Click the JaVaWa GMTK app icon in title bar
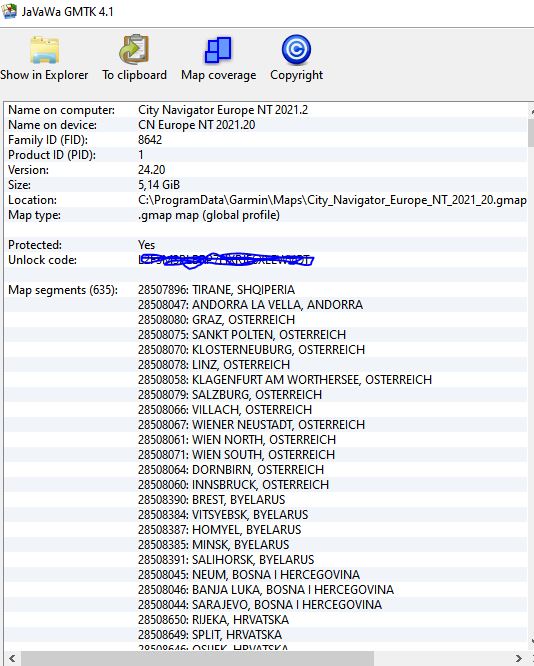This screenshot has height=666, width=534. (x=9, y=11)
